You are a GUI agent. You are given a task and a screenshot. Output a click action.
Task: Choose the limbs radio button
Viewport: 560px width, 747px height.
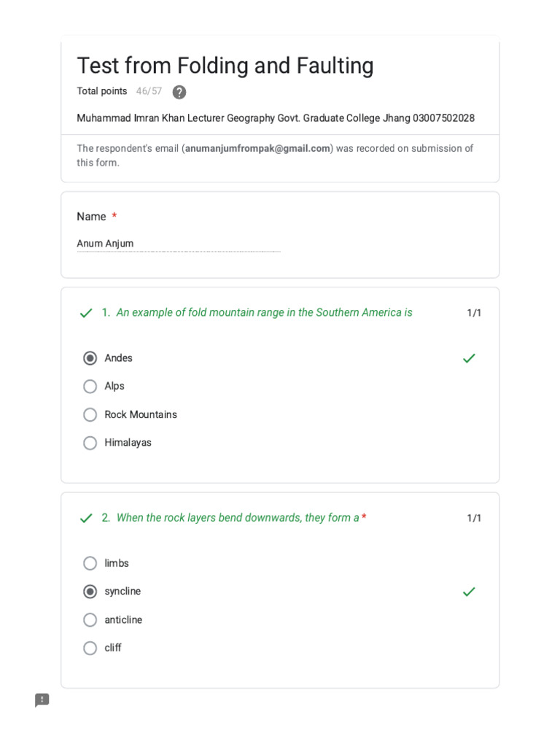click(90, 563)
